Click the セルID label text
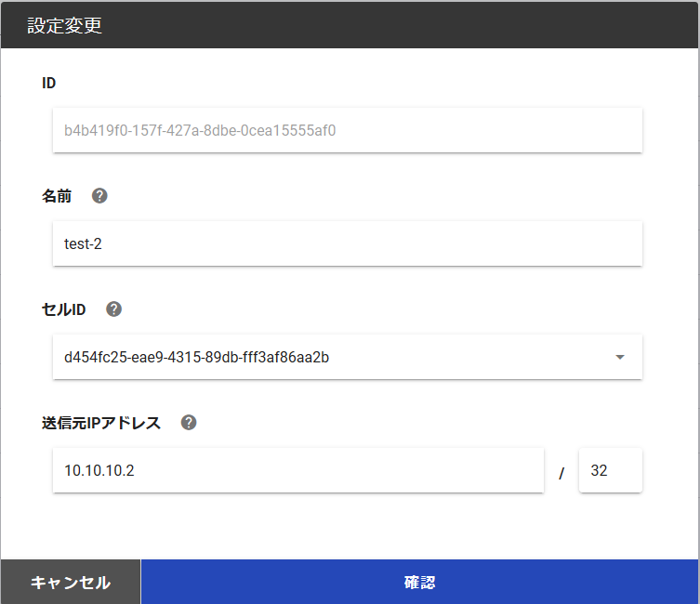The image size is (700, 604). point(64,309)
